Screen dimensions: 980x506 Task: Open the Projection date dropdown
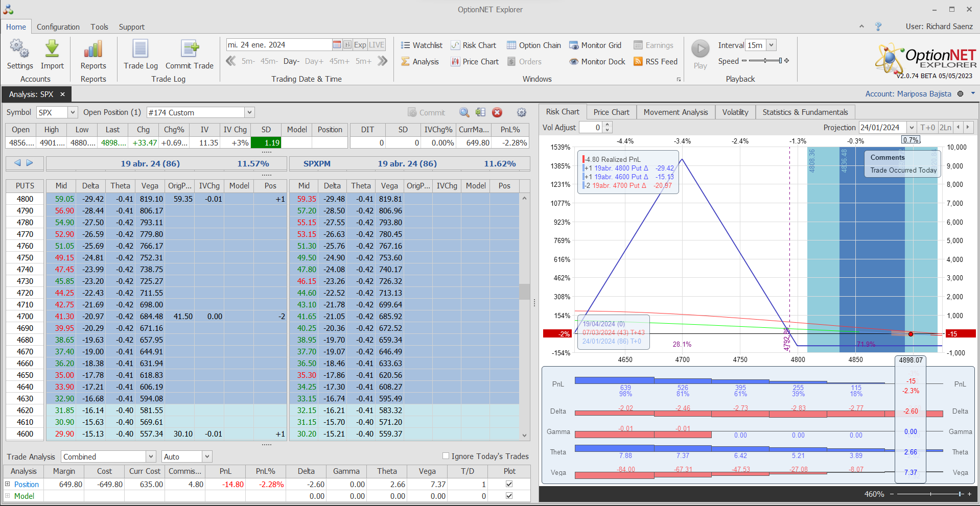912,128
